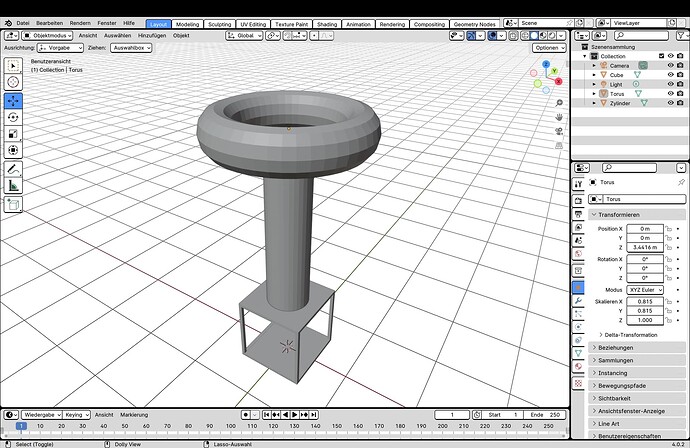Viewport: 690px width, 448px height.
Task: Open the View Layer properties tab
Action: (x=578, y=227)
